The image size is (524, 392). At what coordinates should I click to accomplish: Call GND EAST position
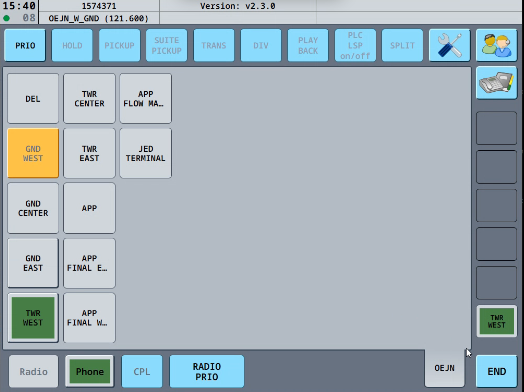click(33, 263)
